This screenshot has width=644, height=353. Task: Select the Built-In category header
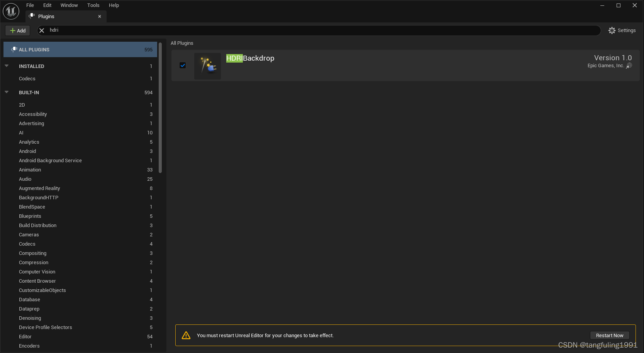(80, 92)
